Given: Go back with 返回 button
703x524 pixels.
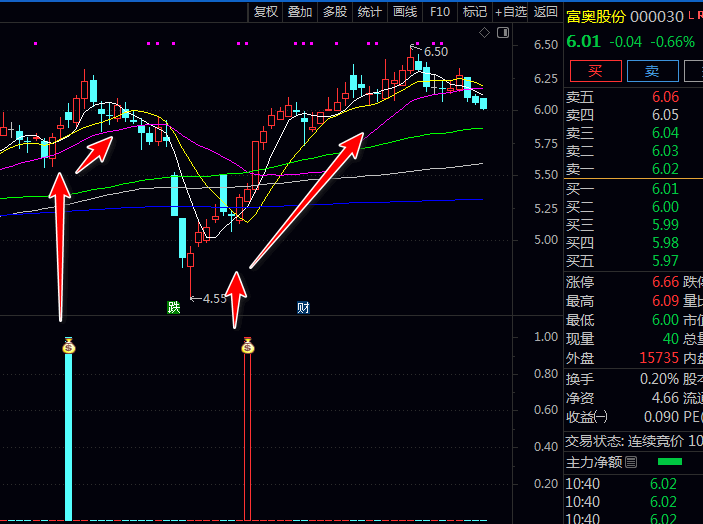Looking at the screenshot, I should (x=545, y=12).
